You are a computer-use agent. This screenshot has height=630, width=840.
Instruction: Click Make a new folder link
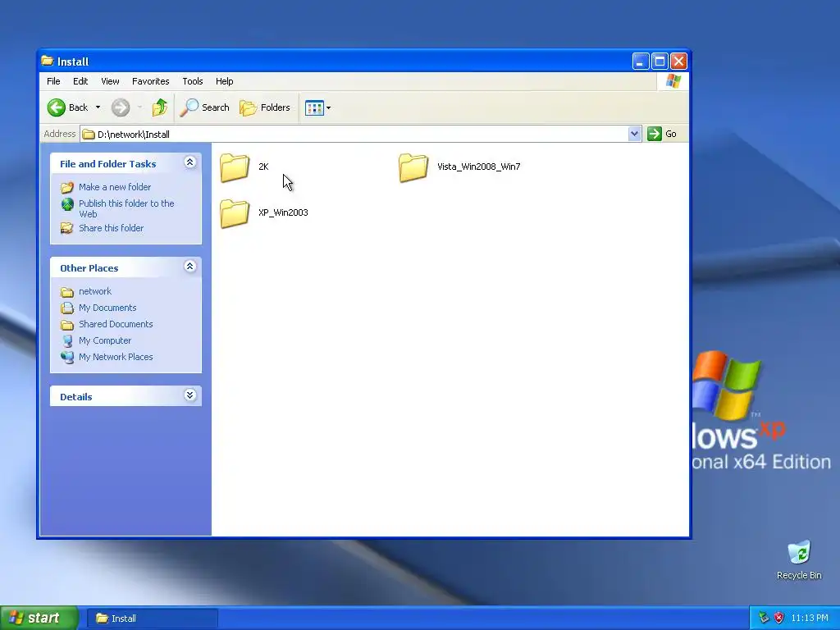click(115, 187)
